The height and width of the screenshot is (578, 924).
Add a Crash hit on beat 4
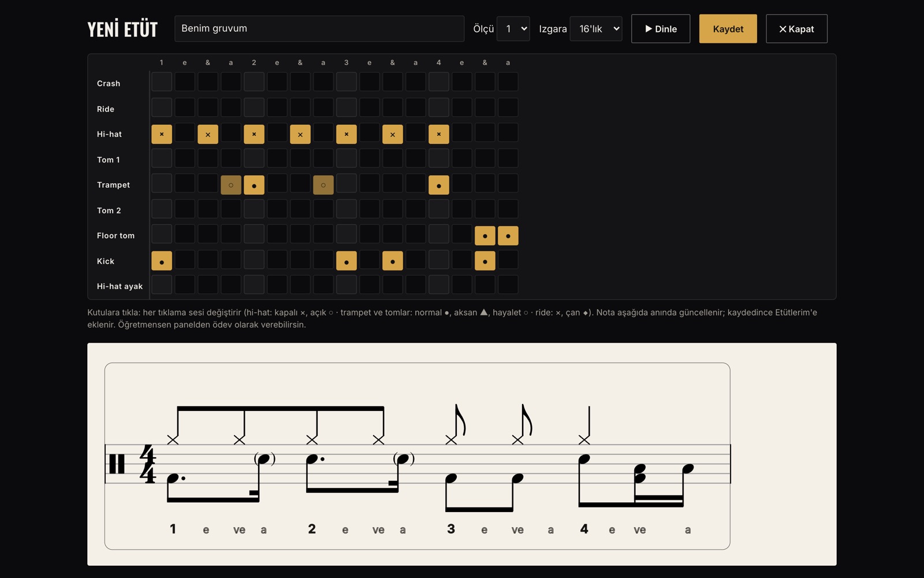click(x=439, y=82)
